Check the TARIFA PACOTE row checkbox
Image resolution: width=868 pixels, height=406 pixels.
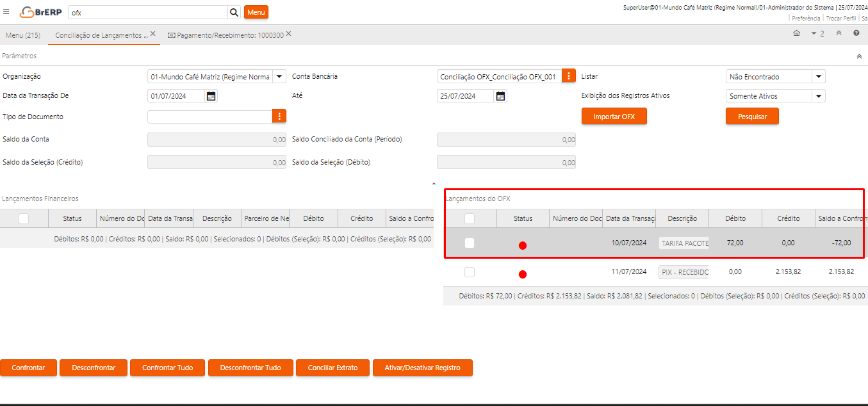click(x=470, y=243)
